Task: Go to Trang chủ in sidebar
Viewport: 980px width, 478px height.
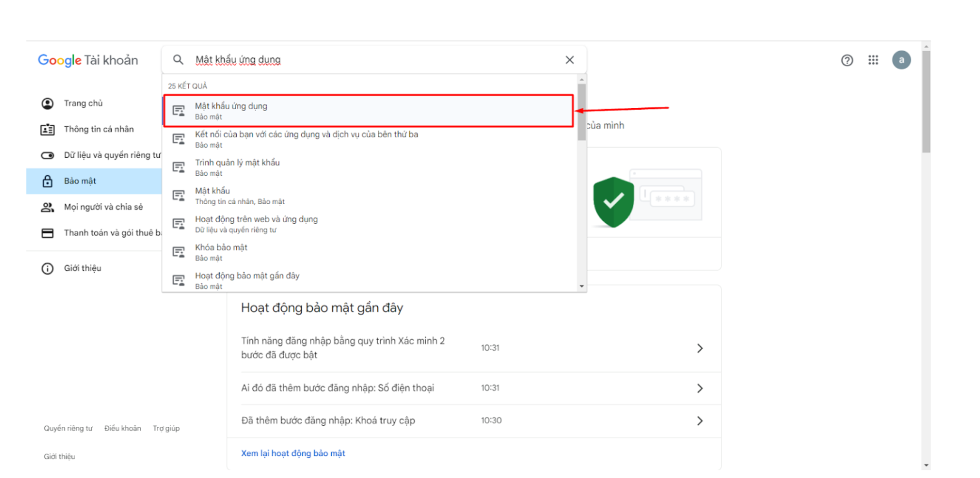Action: (x=83, y=104)
